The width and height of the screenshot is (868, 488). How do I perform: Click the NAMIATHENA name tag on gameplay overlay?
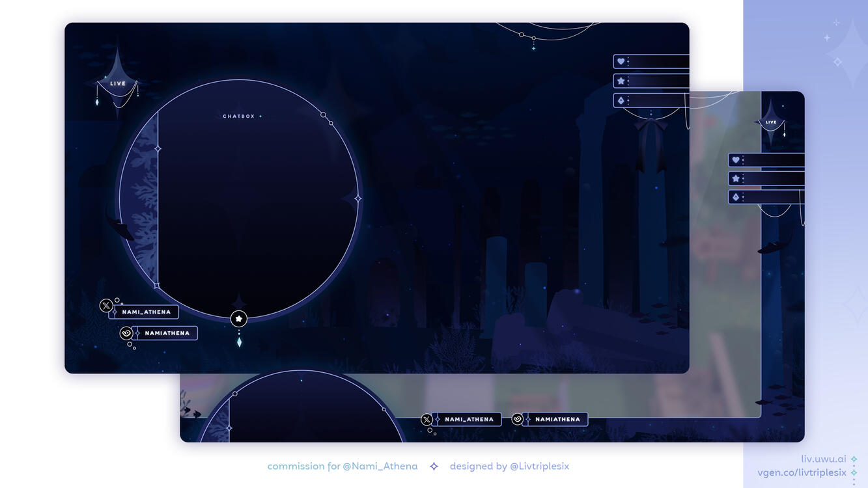point(557,420)
